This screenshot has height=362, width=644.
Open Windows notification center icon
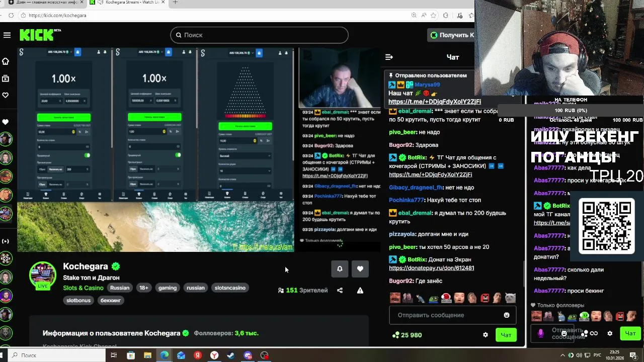(x=633, y=355)
